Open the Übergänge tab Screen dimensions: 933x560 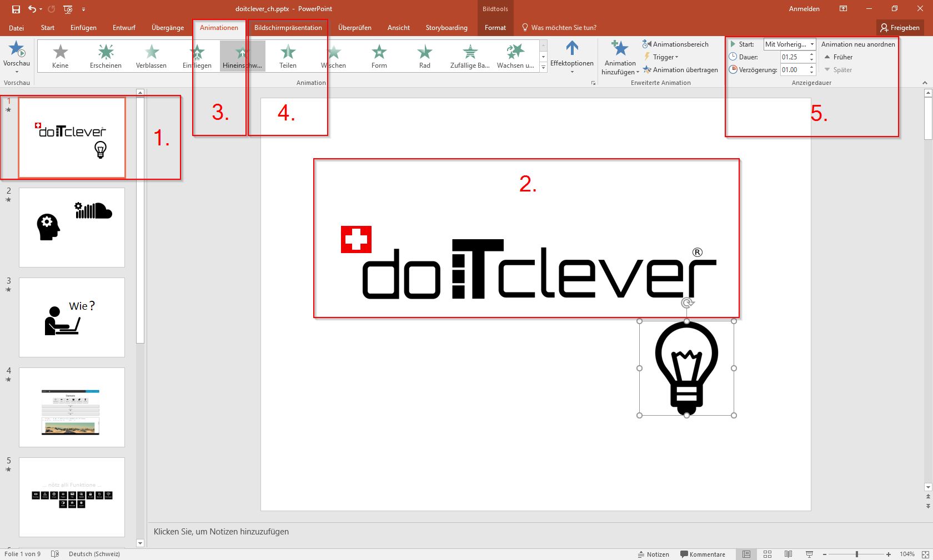coord(168,28)
